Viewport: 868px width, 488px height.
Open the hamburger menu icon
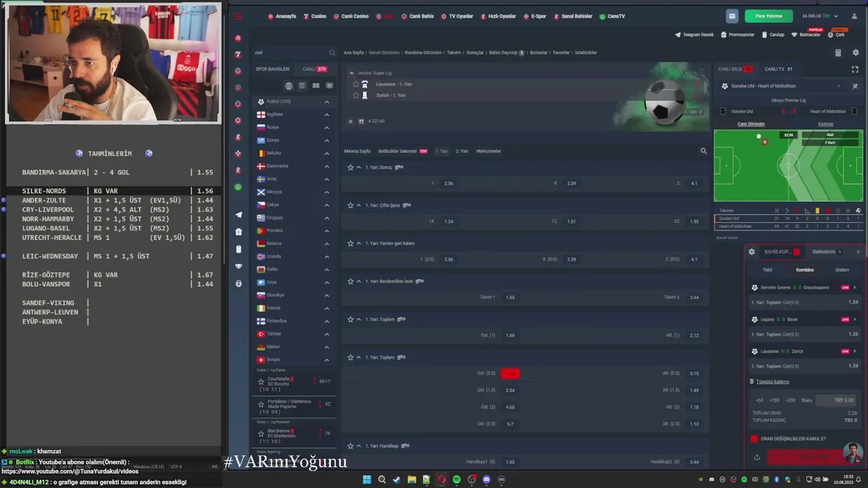(x=238, y=16)
